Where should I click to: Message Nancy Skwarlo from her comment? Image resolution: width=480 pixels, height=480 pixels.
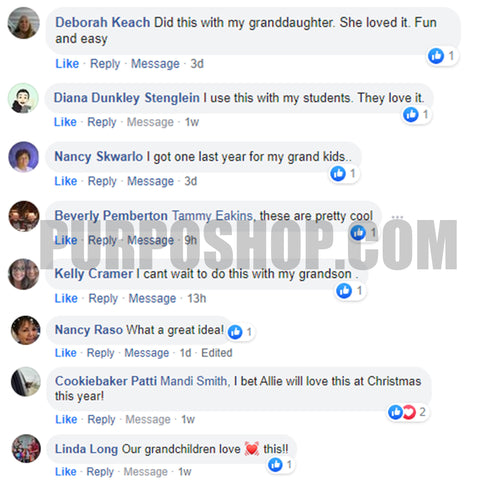150,181
